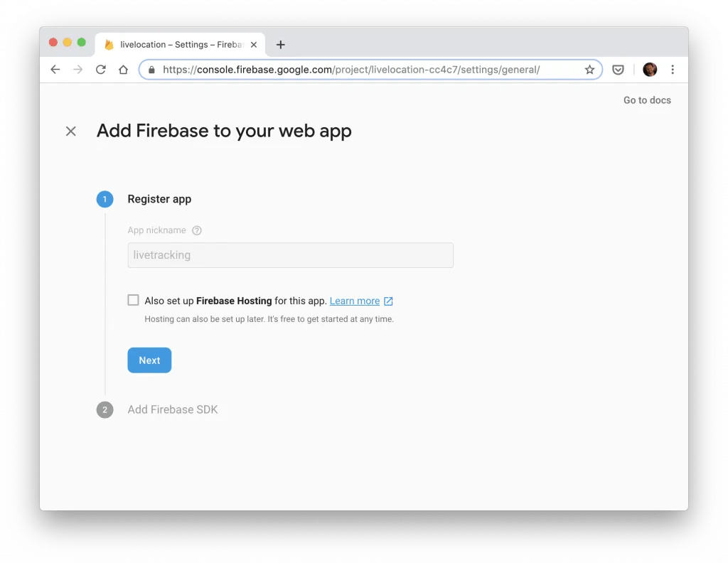
Task: Click the livetracking app nickname field
Action: (290, 254)
